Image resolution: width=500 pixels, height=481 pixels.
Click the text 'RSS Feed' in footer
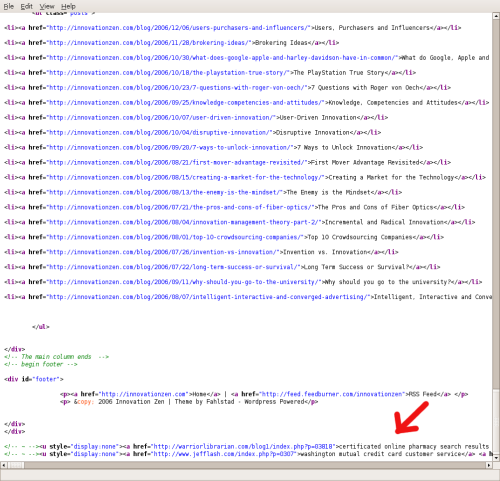click(422, 394)
